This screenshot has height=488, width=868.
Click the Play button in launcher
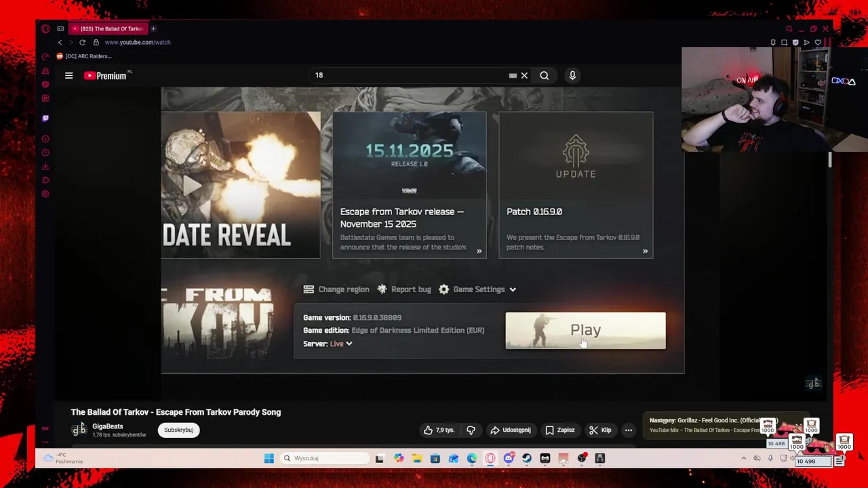585,330
